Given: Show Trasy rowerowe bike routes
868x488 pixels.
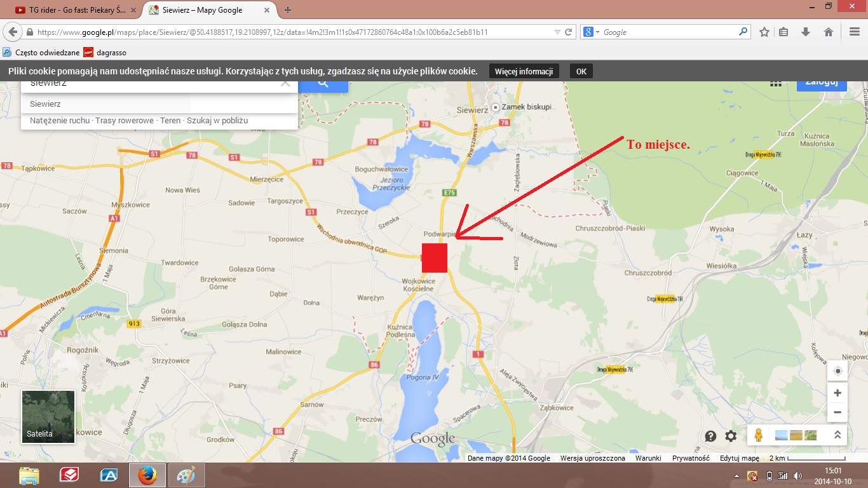Looking at the screenshot, I should (125, 121).
